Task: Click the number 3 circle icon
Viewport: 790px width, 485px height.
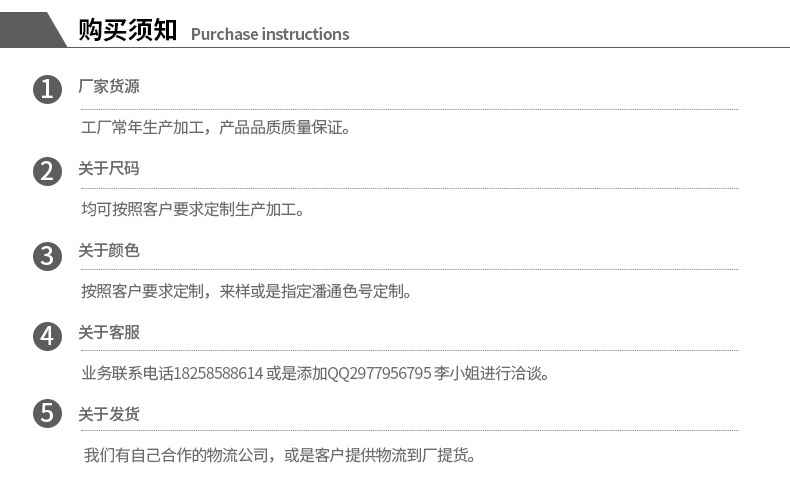Action: (x=47, y=254)
